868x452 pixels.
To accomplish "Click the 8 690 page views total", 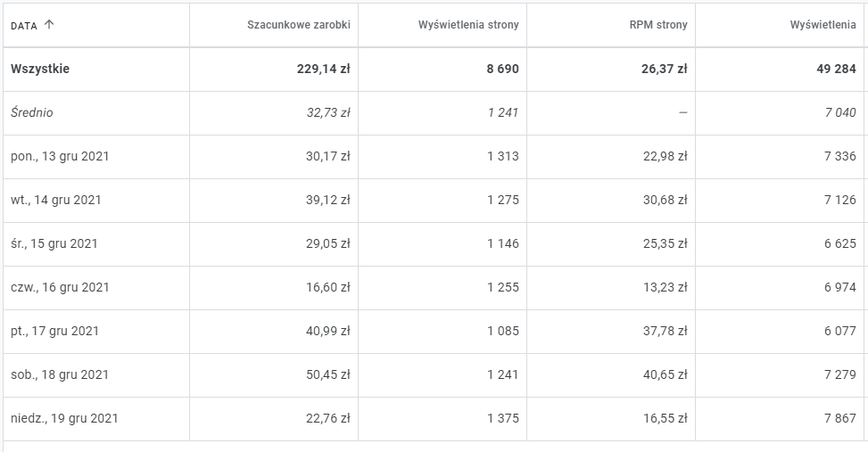I will pos(502,70).
